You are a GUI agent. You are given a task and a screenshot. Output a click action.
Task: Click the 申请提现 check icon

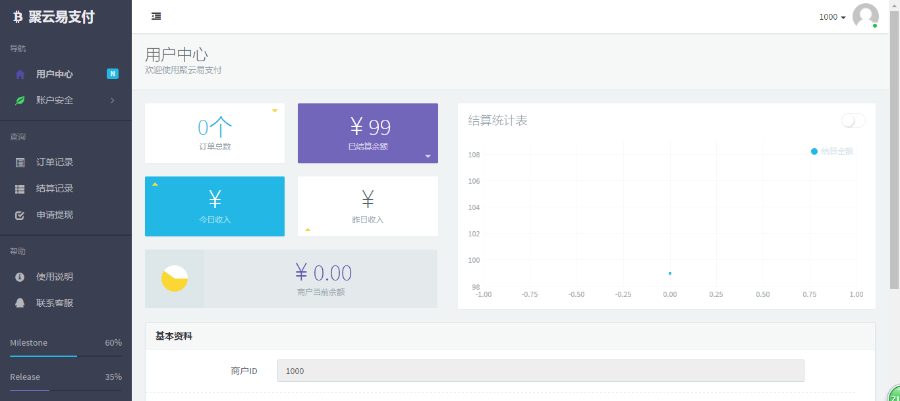click(20, 216)
